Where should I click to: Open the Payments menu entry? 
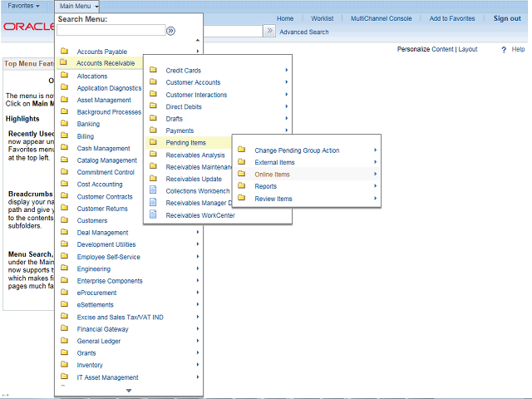pyautogui.click(x=180, y=131)
